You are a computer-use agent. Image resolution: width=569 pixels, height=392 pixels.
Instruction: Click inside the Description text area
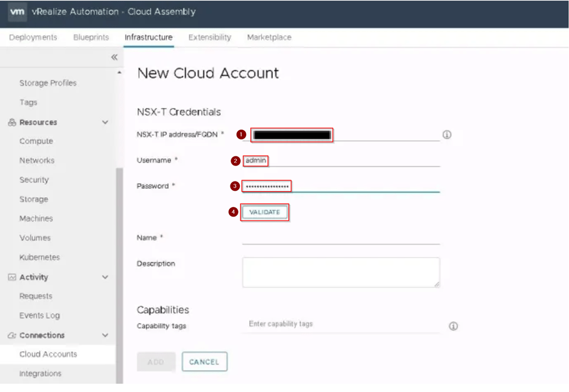tap(341, 272)
